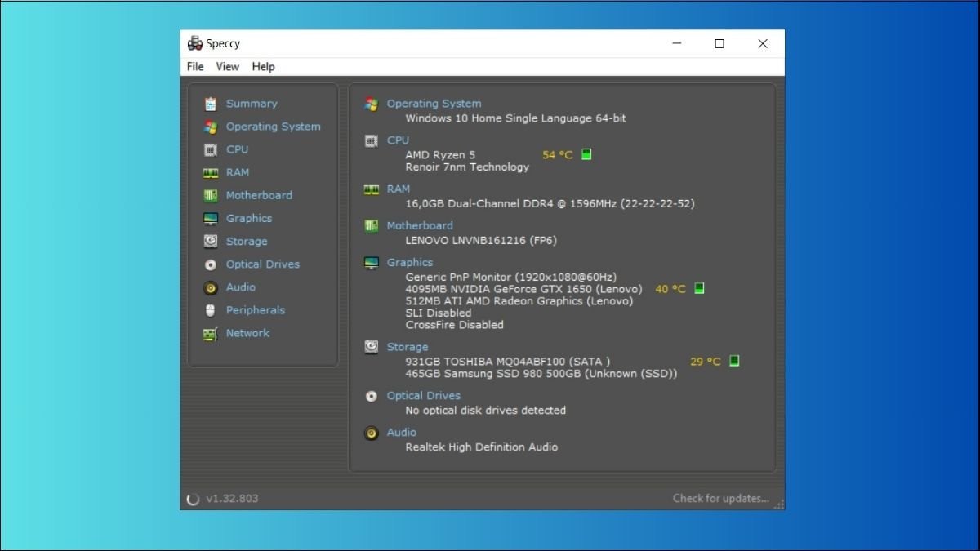Click the Windows flag icon next to Operating System
The image size is (980, 551).
pos(371,103)
